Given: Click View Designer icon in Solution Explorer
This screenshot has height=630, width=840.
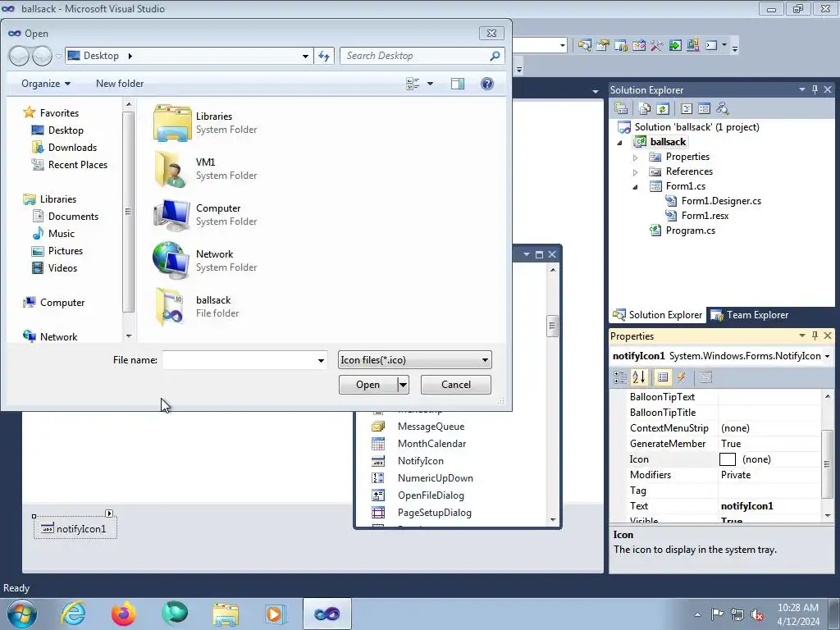Looking at the screenshot, I should coord(705,109).
